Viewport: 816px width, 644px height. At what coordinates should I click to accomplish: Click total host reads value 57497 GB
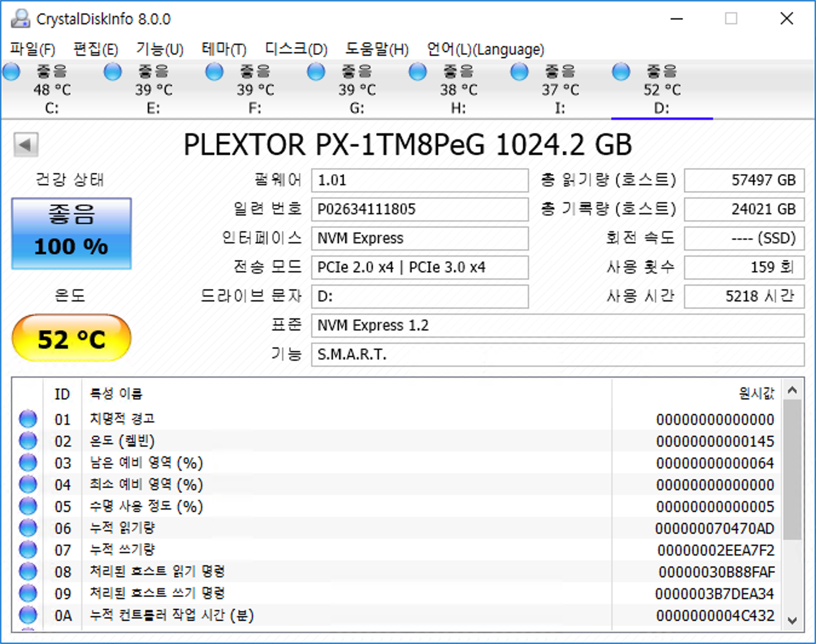pos(745,180)
